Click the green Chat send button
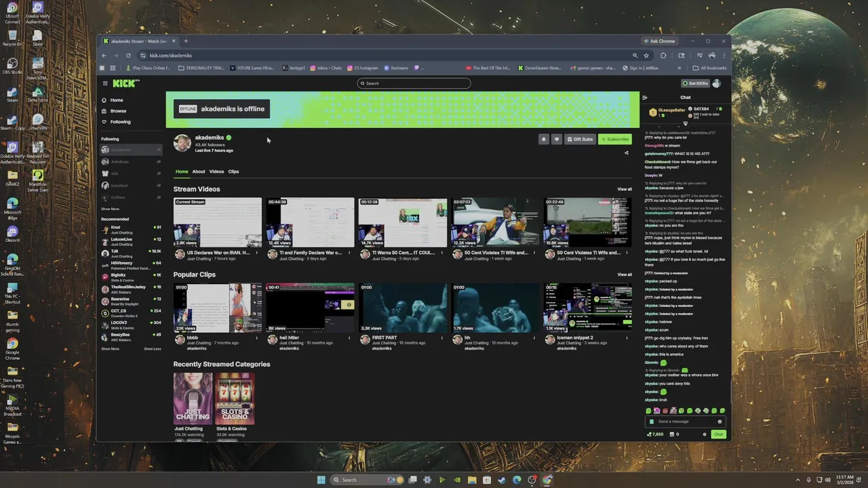 click(x=718, y=434)
